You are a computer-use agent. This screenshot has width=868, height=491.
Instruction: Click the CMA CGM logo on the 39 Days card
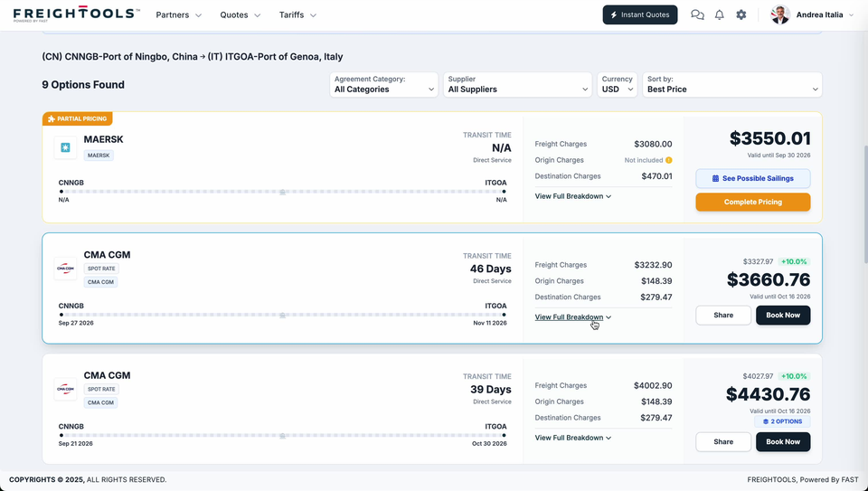coord(65,389)
